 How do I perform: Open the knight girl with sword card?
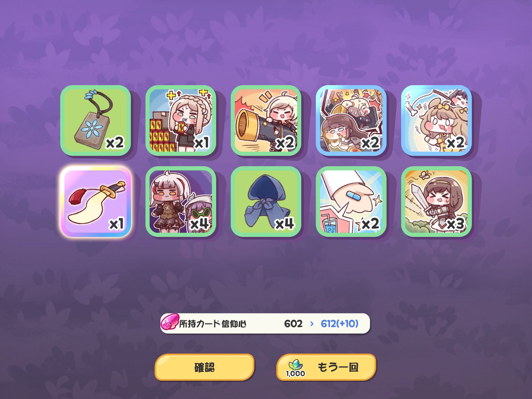[x=436, y=202]
